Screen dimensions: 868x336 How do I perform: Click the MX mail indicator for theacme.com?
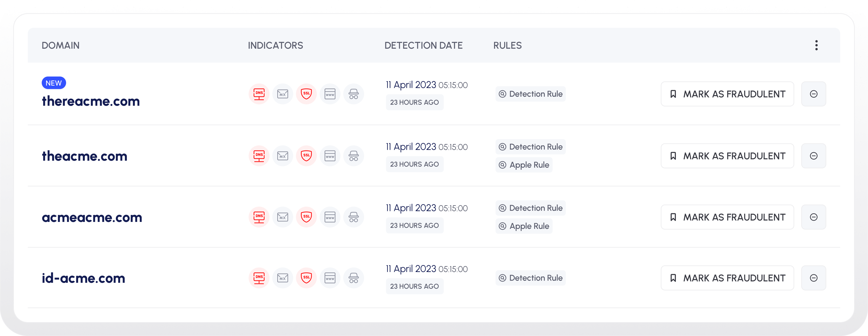coord(282,156)
